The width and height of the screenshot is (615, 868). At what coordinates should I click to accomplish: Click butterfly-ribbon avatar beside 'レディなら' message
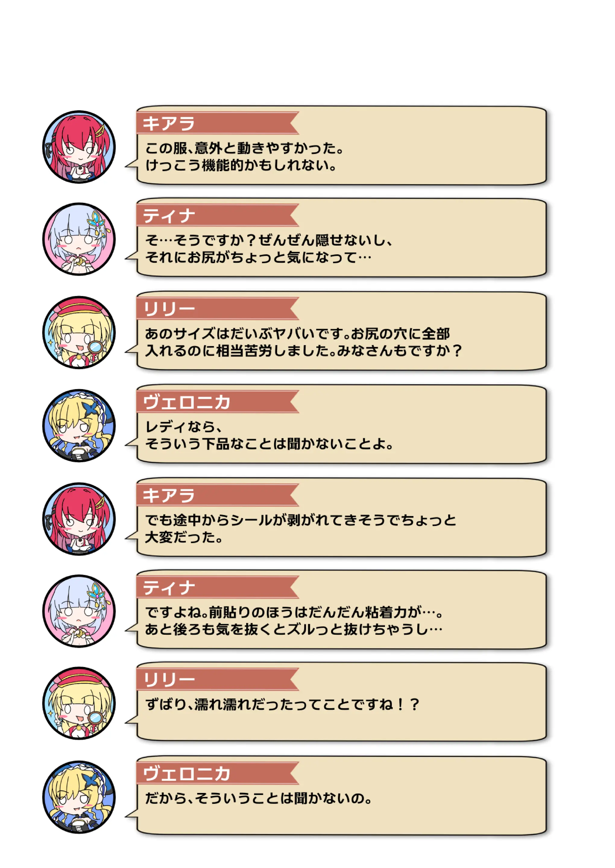click(x=79, y=426)
